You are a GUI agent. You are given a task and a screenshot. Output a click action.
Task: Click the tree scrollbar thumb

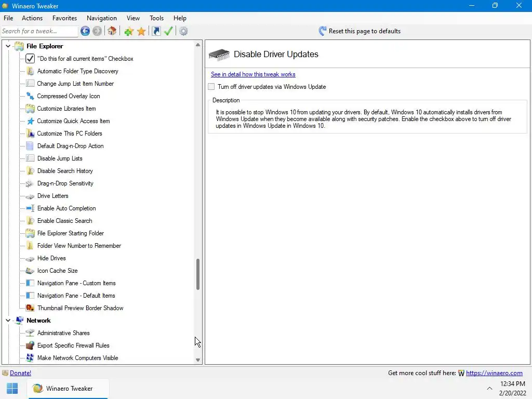(198, 274)
